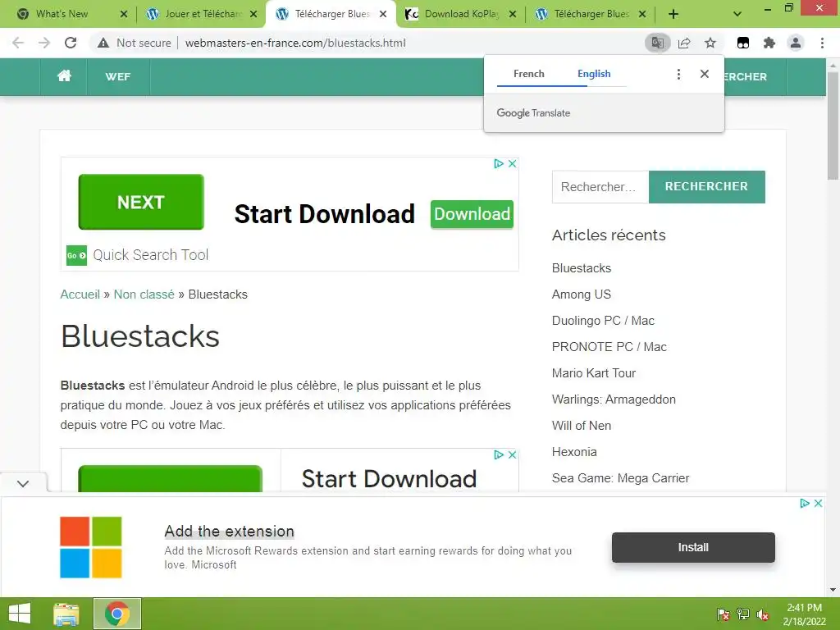
Task: Open recent article Bluestacks
Action: [x=582, y=268]
